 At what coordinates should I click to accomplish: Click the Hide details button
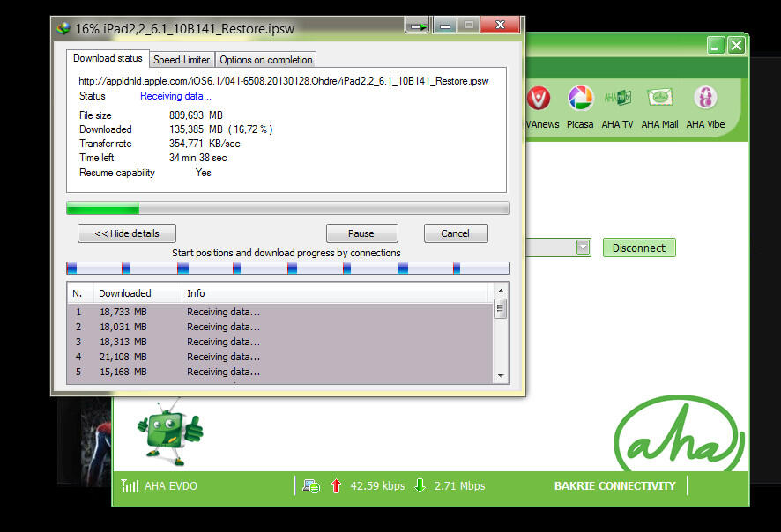[127, 233]
